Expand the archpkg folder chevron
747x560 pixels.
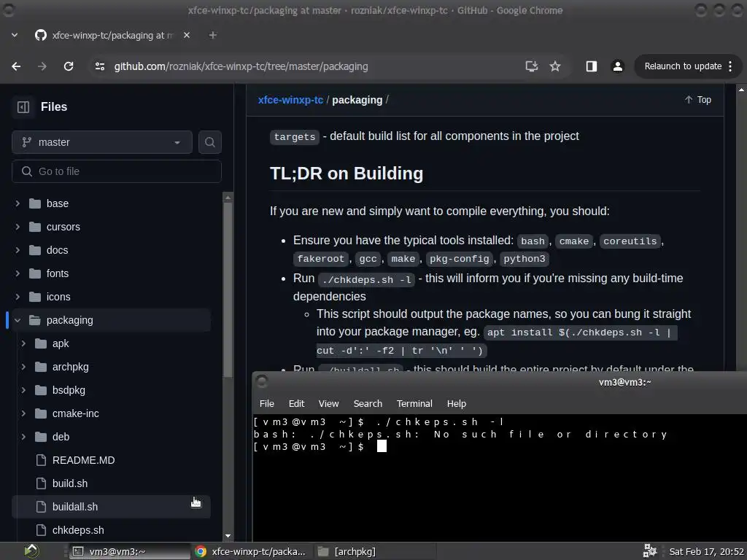tap(23, 367)
